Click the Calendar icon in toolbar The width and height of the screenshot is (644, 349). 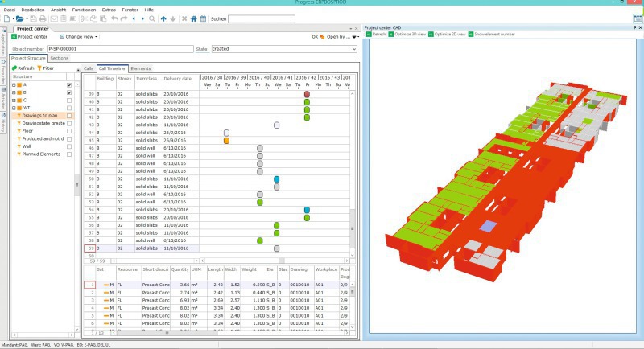click(x=203, y=18)
